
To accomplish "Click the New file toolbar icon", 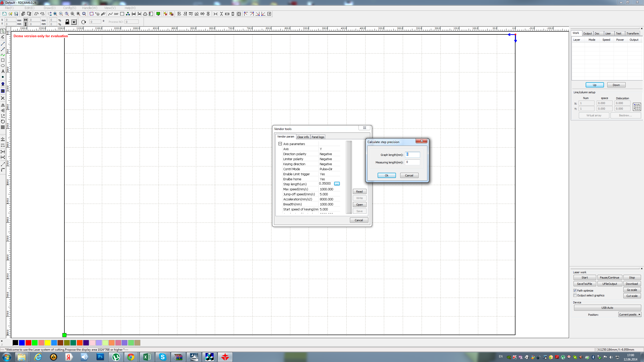I will coord(5,14).
